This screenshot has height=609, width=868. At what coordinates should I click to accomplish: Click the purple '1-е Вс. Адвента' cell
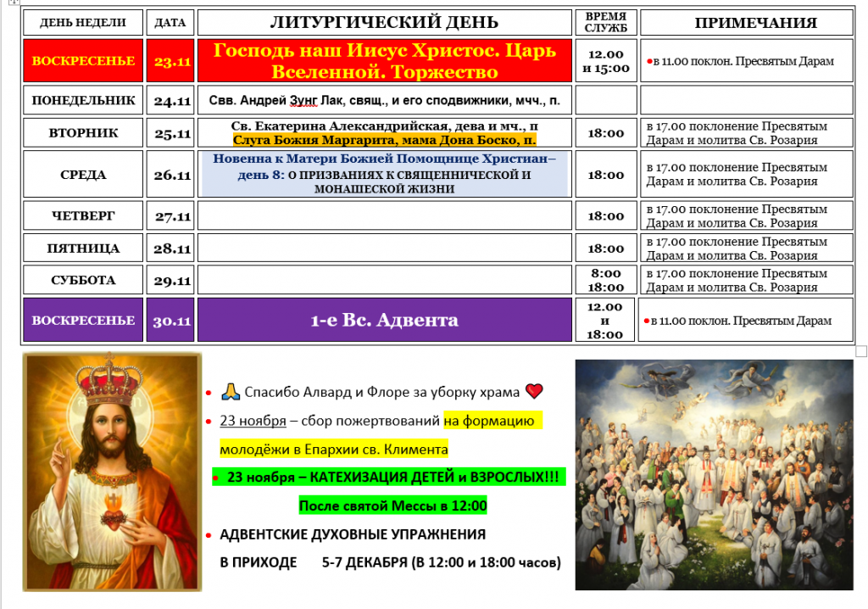[x=383, y=320]
